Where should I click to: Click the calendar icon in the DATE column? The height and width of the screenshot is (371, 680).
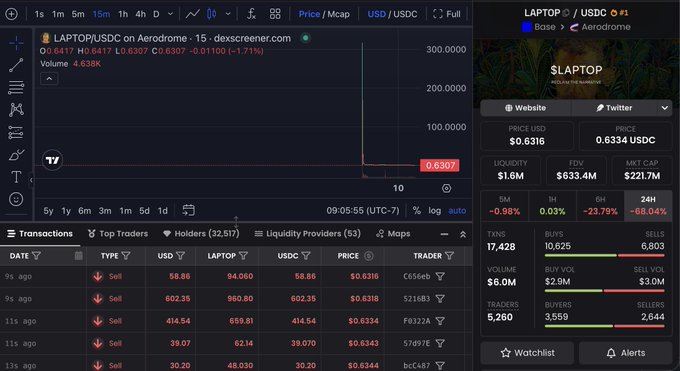coord(78,256)
